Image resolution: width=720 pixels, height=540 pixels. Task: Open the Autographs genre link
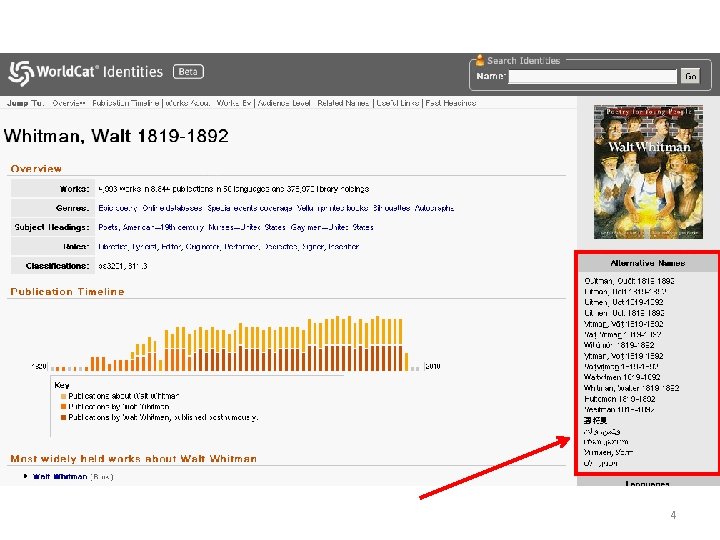(434, 208)
